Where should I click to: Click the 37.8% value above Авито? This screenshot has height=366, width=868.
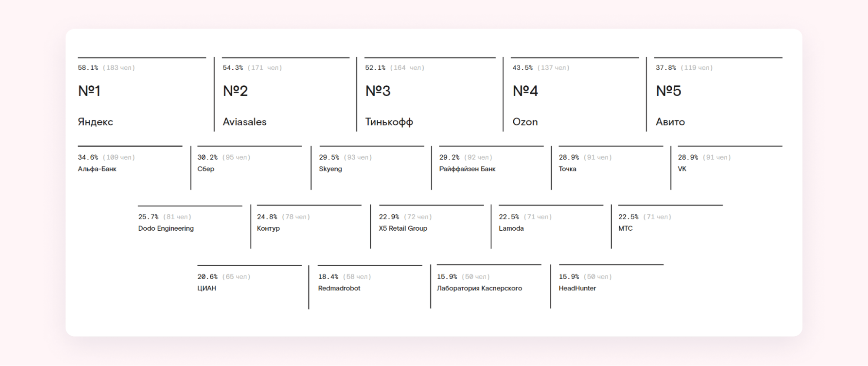(x=666, y=68)
